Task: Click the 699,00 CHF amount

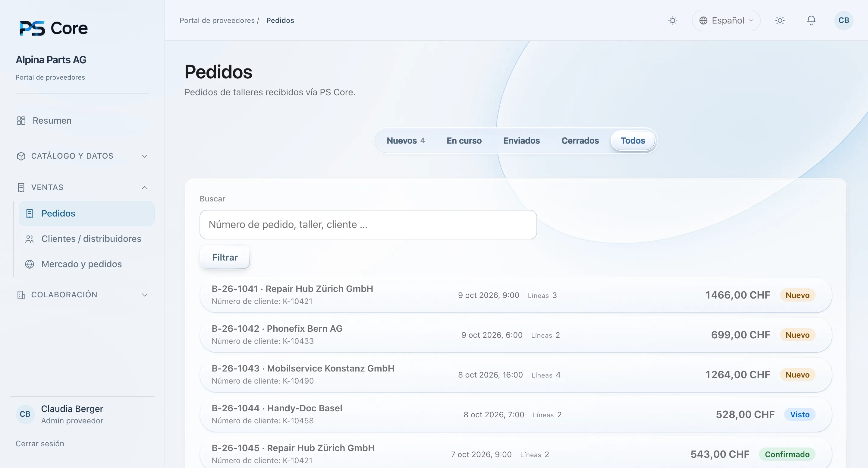Action: tap(740, 335)
